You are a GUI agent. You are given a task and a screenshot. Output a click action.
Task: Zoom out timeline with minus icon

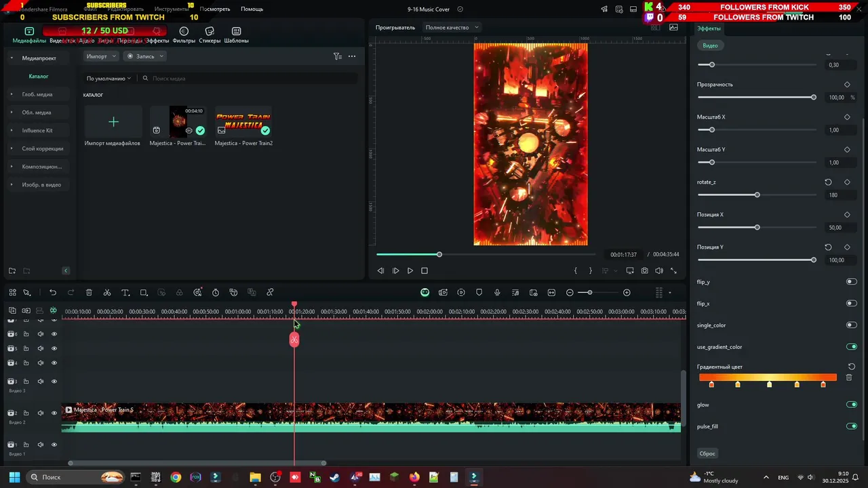click(570, 293)
